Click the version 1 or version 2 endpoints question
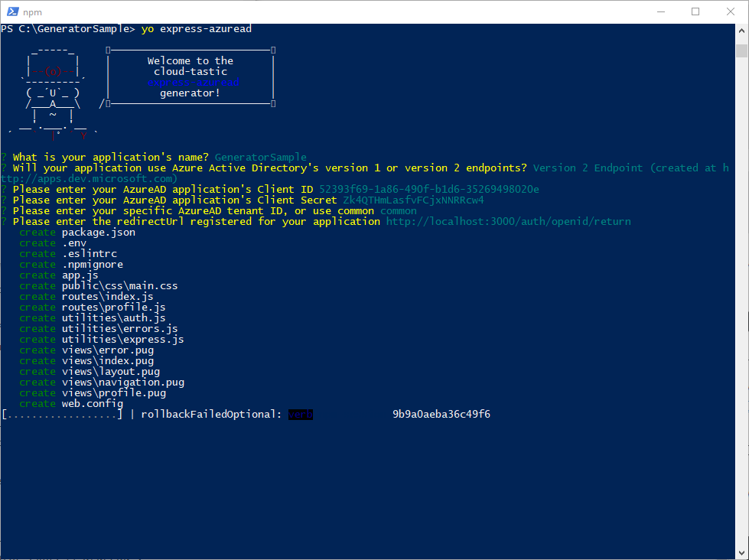The height and width of the screenshot is (560, 749). [x=270, y=168]
